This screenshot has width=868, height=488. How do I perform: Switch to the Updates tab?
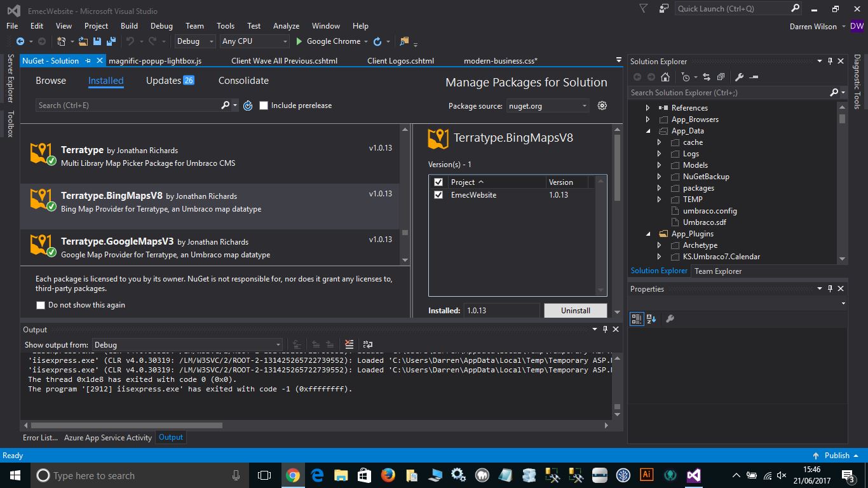pos(170,81)
